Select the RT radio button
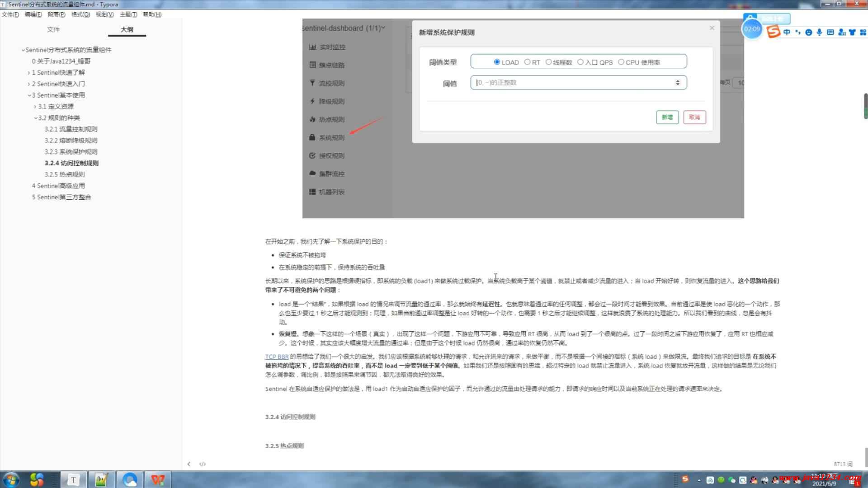 coord(527,62)
